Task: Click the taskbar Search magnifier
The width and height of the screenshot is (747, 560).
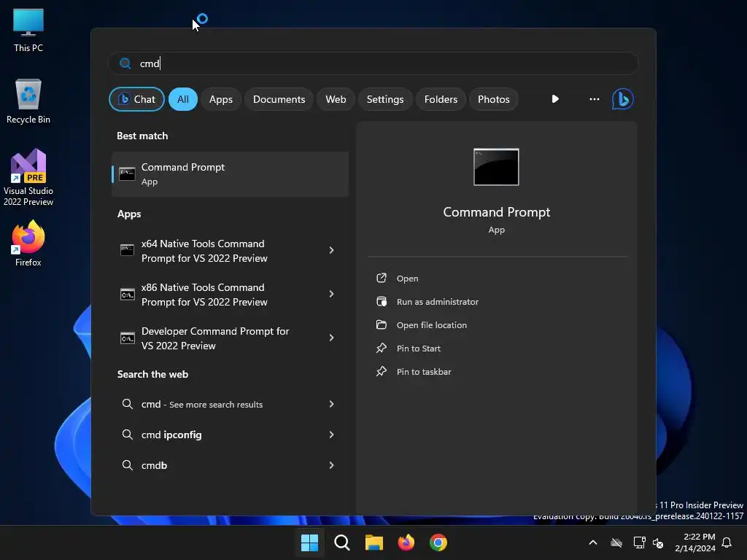Action: pyautogui.click(x=341, y=542)
